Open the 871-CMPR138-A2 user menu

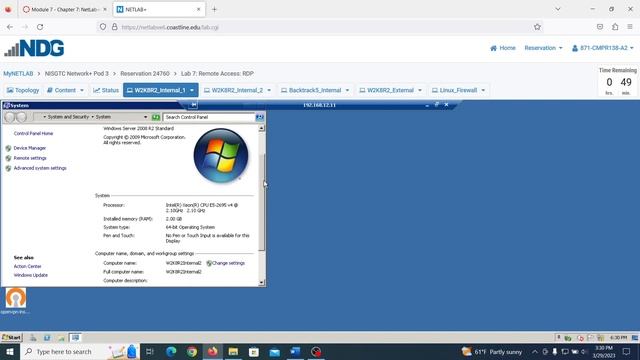coord(602,48)
